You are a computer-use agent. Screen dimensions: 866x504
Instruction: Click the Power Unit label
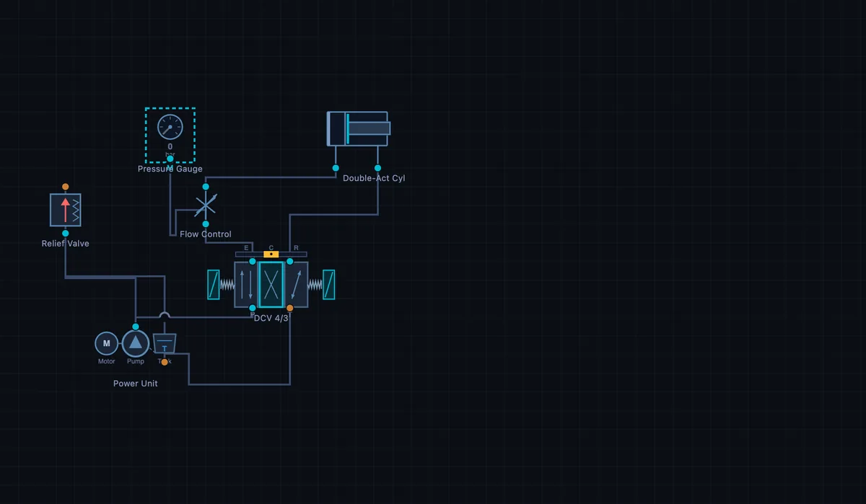coord(135,384)
